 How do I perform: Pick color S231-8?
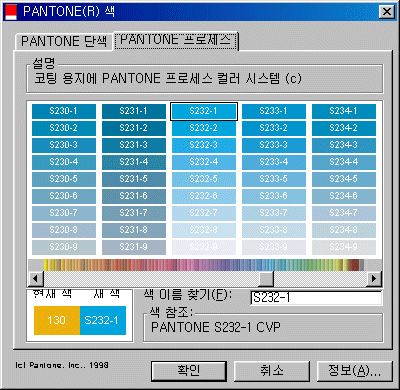click(x=134, y=230)
